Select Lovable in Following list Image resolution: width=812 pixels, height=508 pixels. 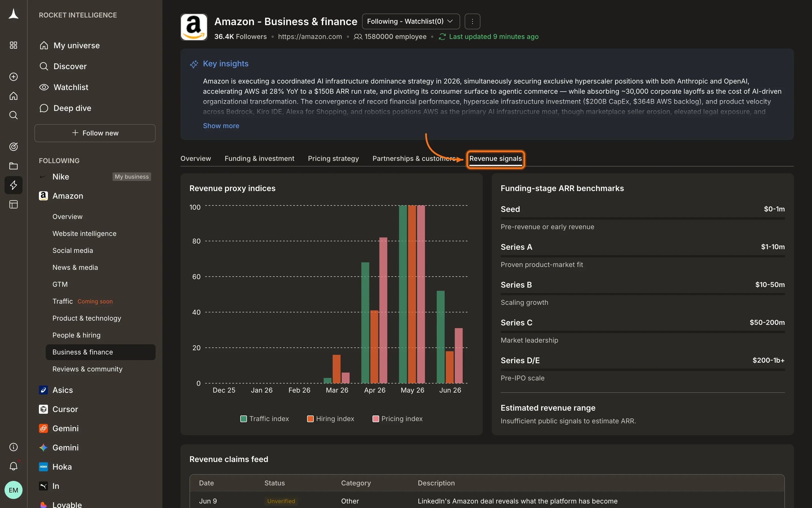(67, 505)
